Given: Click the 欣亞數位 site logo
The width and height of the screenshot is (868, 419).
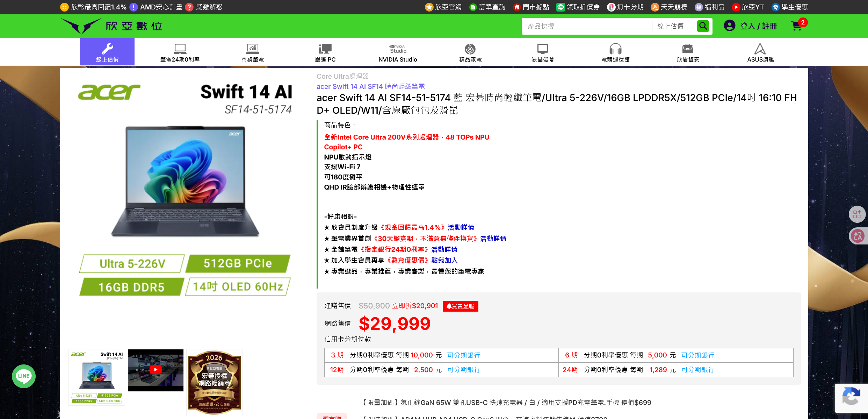Looking at the screenshot, I should [111, 26].
